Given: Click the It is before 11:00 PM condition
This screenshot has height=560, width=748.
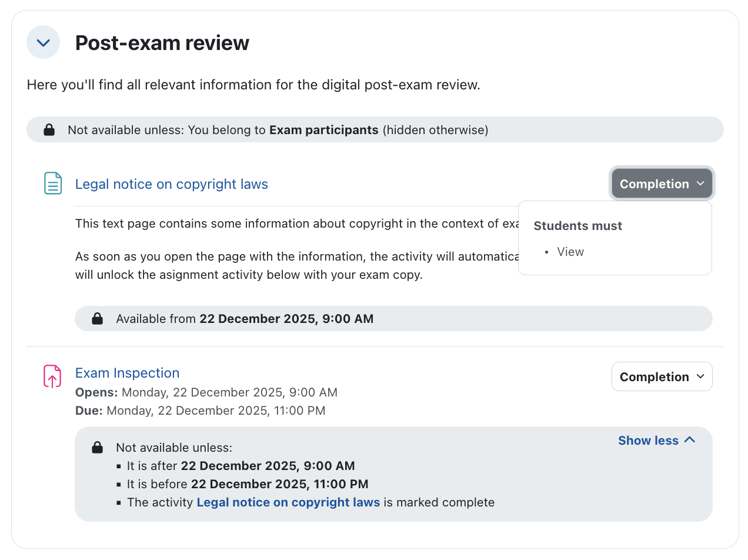Looking at the screenshot, I should (247, 484).
